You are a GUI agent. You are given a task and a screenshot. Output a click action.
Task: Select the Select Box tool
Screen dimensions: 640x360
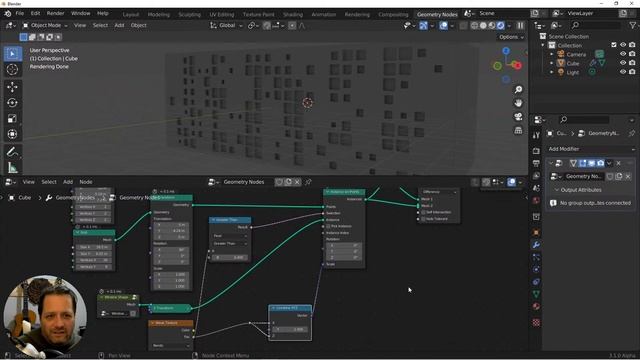tap(12, 54)
